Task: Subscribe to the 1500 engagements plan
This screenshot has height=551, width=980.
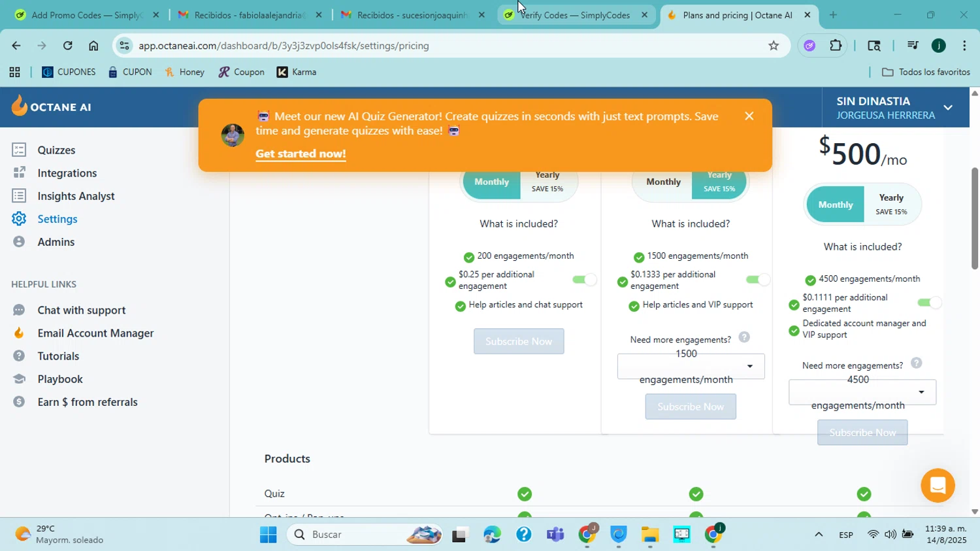Action: [x=691, y=407]
